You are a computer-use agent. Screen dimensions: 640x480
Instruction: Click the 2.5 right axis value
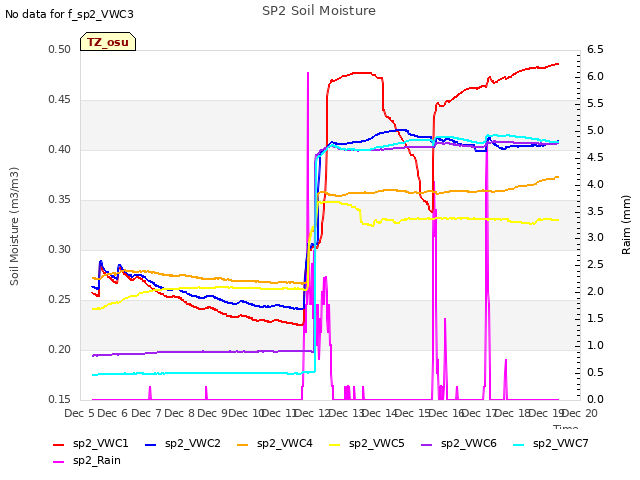pos(595,264)
